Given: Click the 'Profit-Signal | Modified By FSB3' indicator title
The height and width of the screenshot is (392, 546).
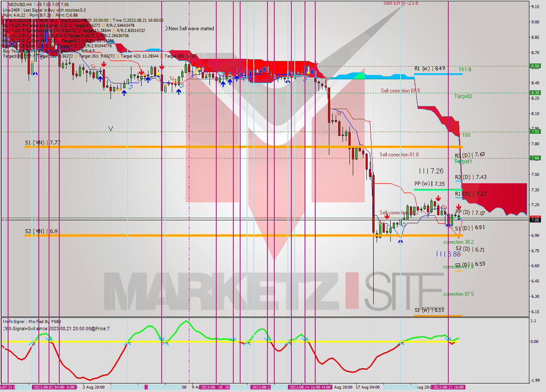Looking at the screenshot, I should coord(32,322).
